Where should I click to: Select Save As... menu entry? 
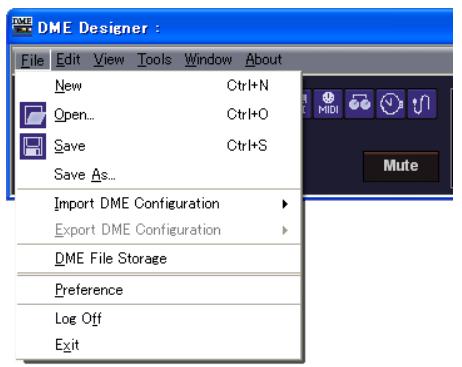(x=158, y=174)
